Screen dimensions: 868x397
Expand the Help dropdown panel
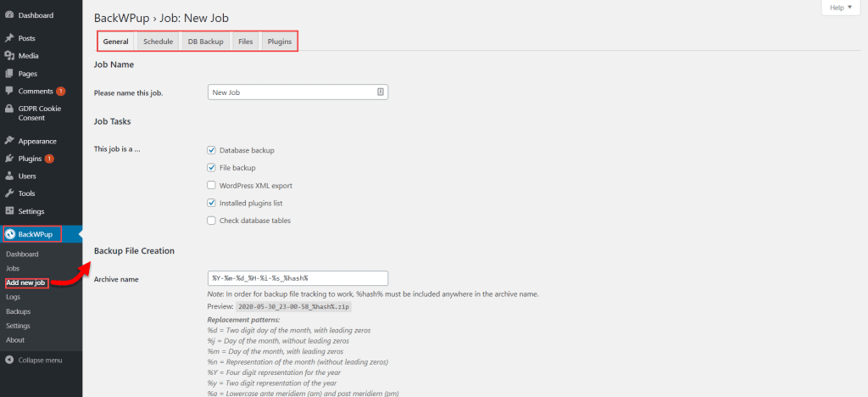pyautogui.click(x=841, y=8)
